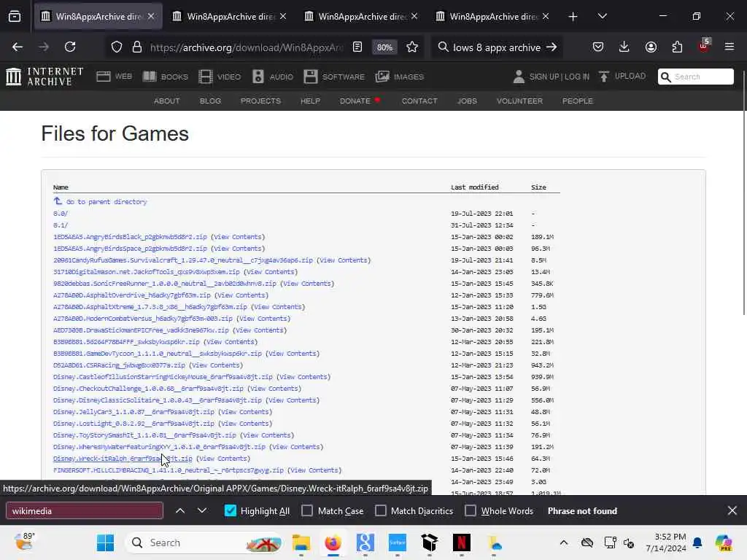The image size is (747, 560).
Task: Open the About menu item
Action: pyautogui.click(x=167, y=101)
